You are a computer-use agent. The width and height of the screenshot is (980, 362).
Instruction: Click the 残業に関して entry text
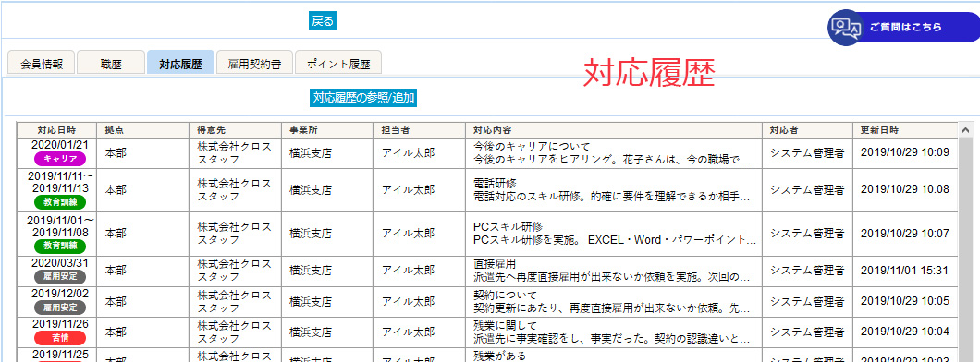pyautogui.click(x=506, y=326)
